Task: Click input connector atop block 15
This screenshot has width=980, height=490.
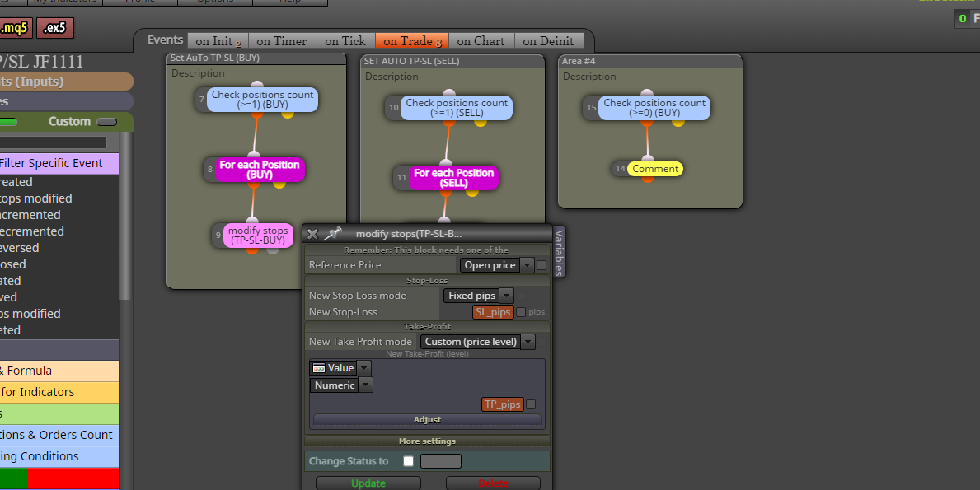Action: (x=648, y=93)
